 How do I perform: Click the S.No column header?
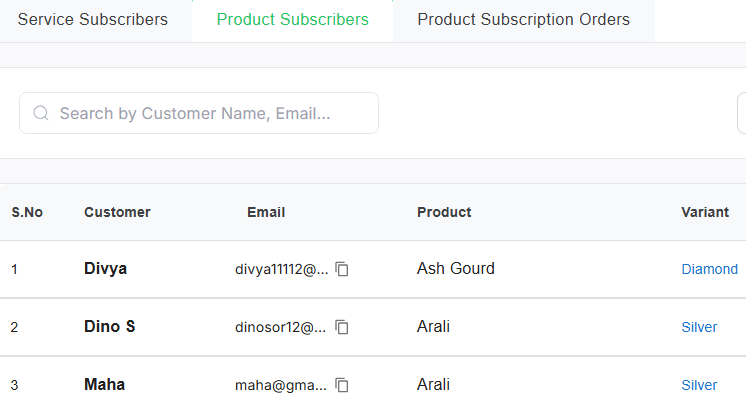(x=27, y=212)
